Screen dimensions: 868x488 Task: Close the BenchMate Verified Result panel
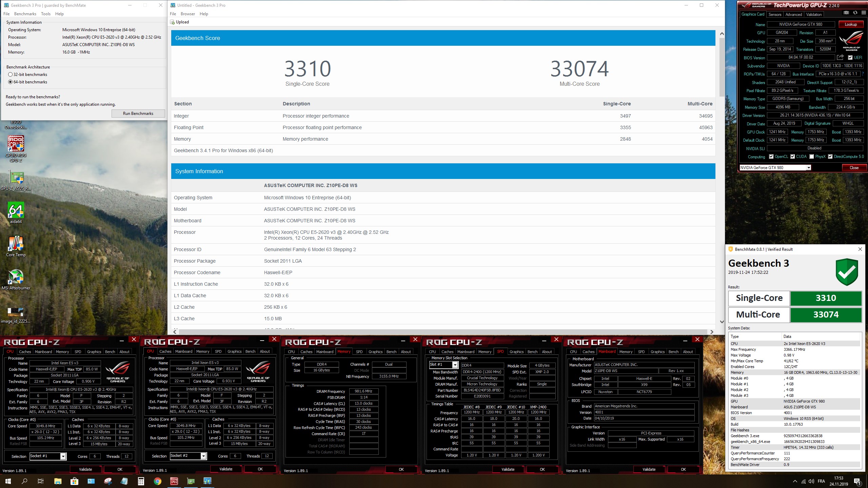coord(860,249)
